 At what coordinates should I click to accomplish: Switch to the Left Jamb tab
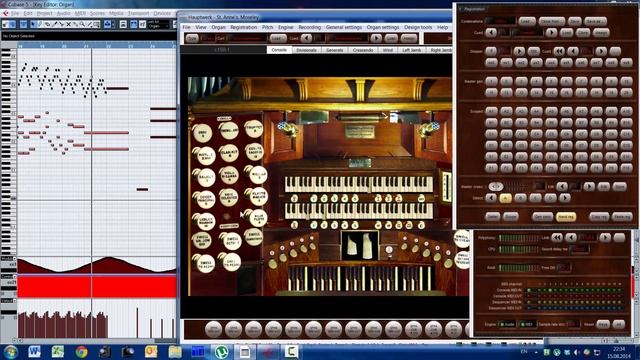pyautogui.click(x=411, y=50)
